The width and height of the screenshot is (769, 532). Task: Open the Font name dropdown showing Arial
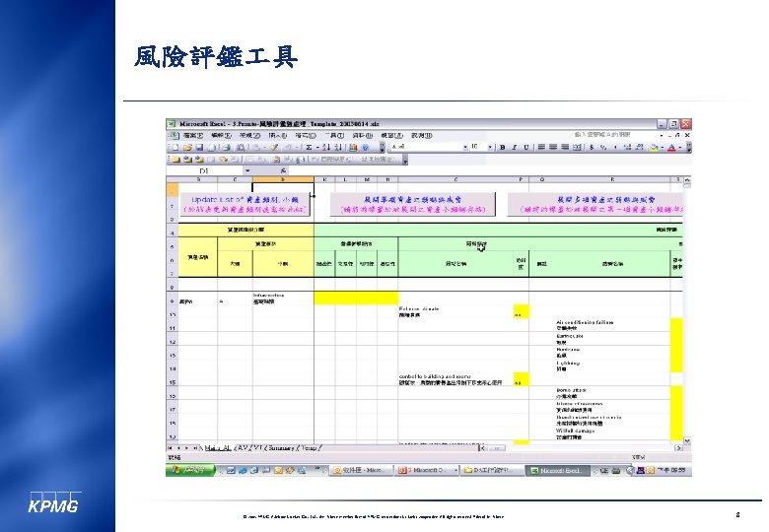465,147
